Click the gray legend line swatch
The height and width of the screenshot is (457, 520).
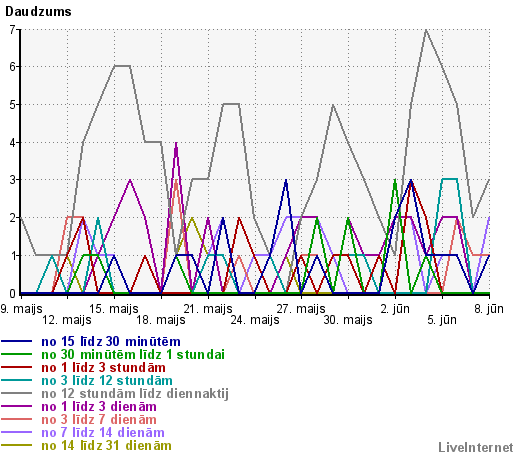[17, 393]
